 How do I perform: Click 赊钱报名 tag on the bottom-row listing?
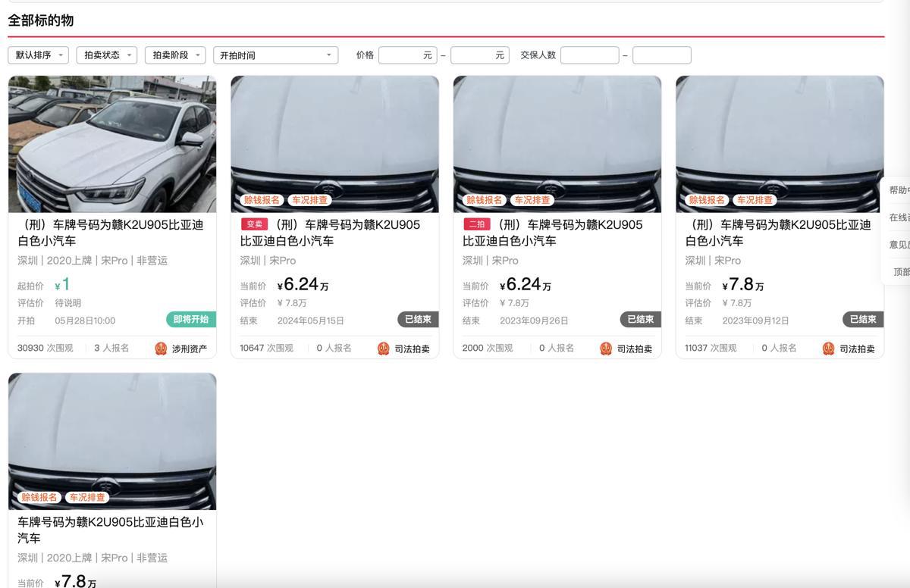(39, 497)
